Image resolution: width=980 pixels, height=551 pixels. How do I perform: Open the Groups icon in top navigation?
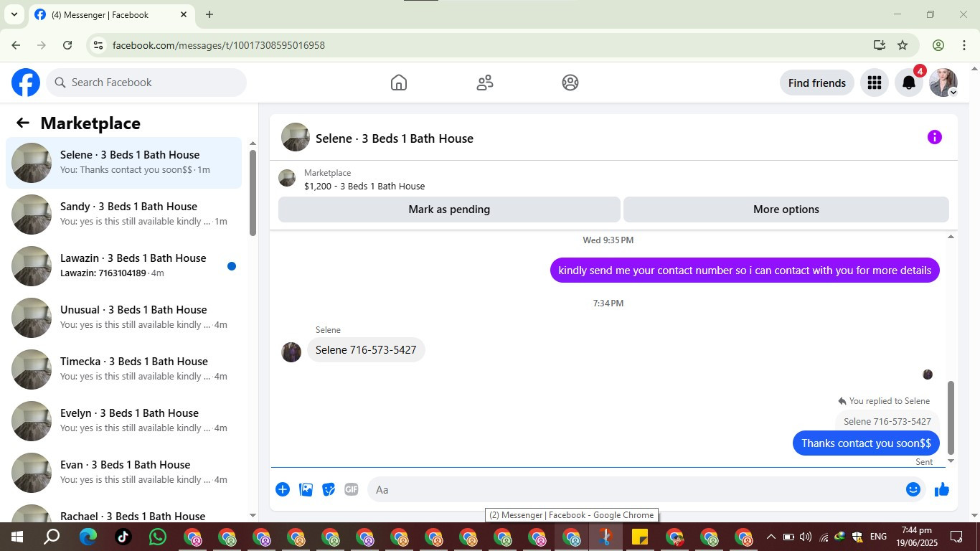click(570, 83)
